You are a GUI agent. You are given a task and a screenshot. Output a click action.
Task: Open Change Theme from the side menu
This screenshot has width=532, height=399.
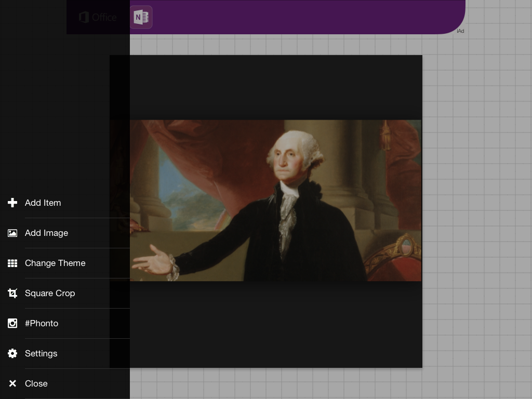tap(65, 263)
